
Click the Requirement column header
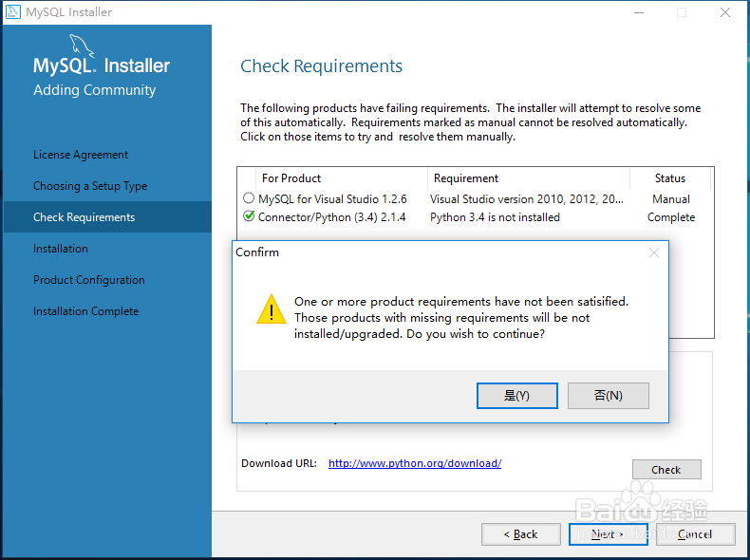tap(529, 178)
